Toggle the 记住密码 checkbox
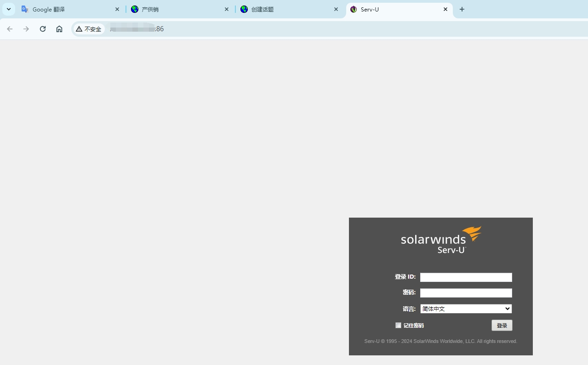This screenshot has height=365, width=588. click(398, 326)
